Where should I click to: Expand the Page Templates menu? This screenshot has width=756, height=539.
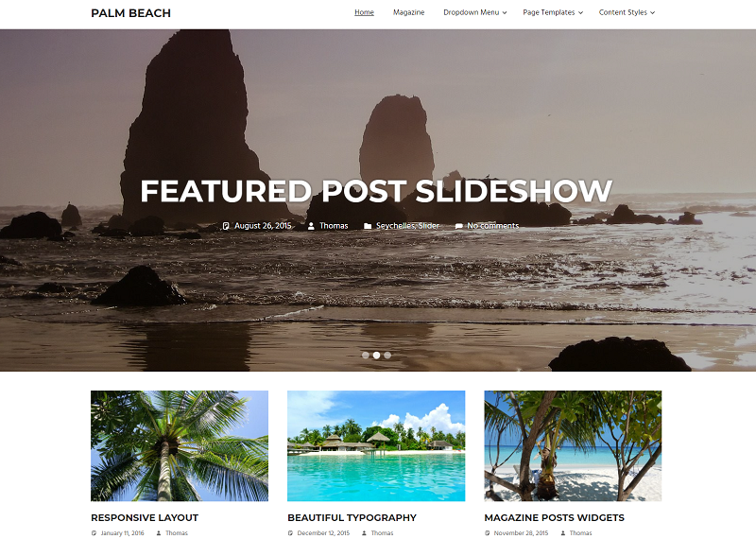tap(553, 12)
